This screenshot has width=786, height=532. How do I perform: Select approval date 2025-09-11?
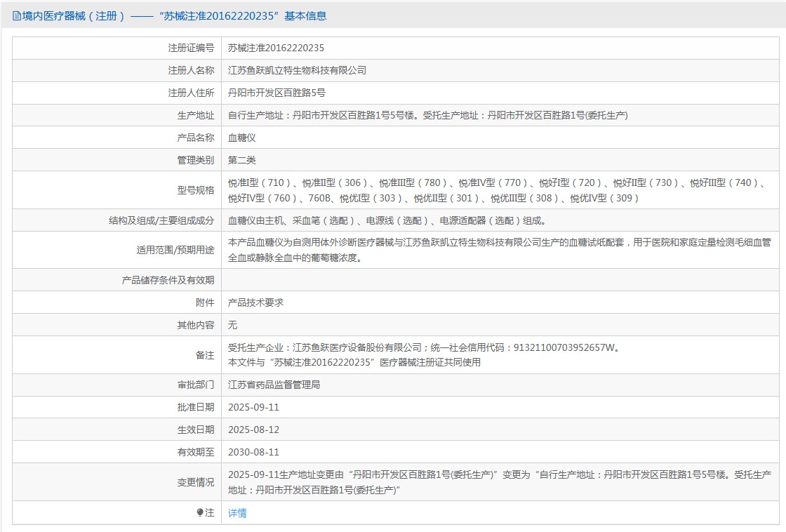[x=253, y=407]
